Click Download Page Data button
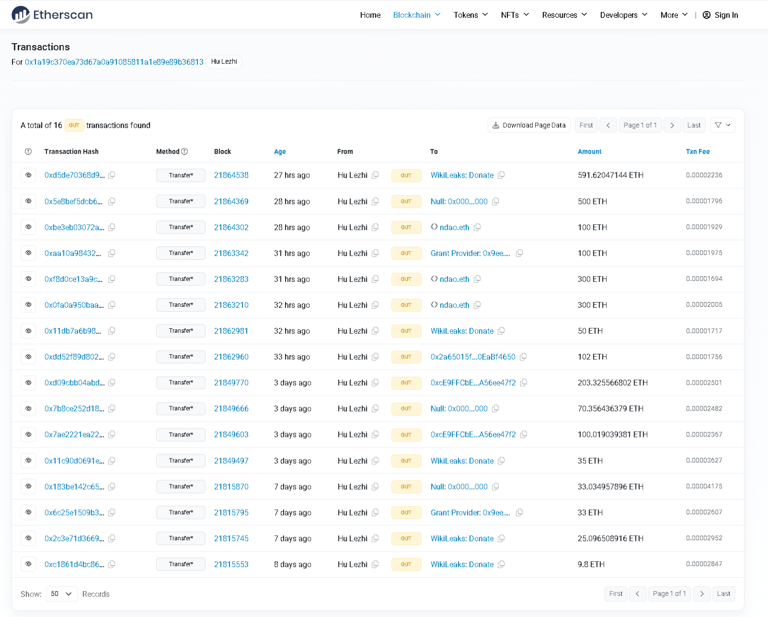The height and width of the screenshot is (617, 768). 529,125
